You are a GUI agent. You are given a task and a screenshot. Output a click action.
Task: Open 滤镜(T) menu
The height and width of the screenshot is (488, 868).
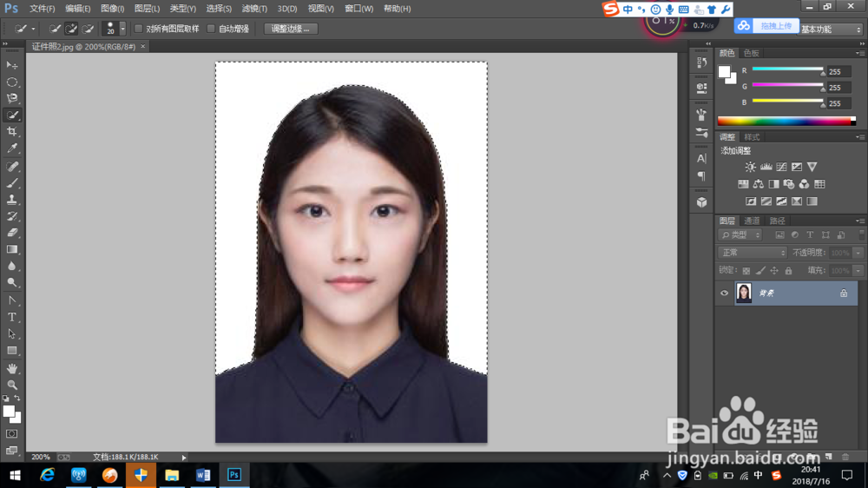[x=254, y=9]
